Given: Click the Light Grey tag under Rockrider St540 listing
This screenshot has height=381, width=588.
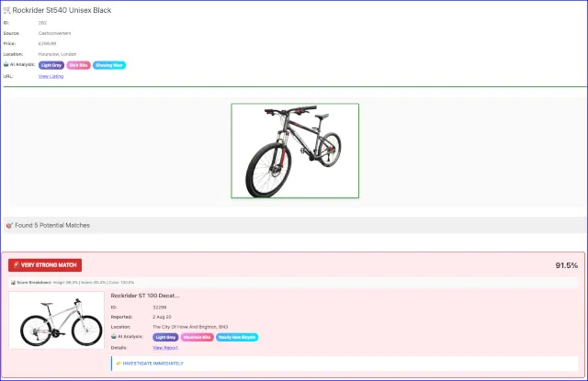Looking at the screenshot, I should (x=51, y=65).
